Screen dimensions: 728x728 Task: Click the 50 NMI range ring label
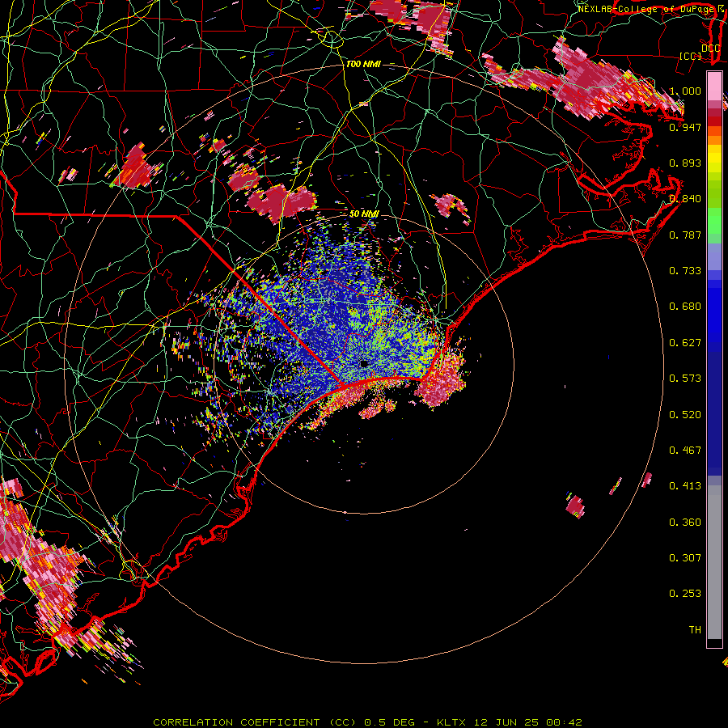364,214
